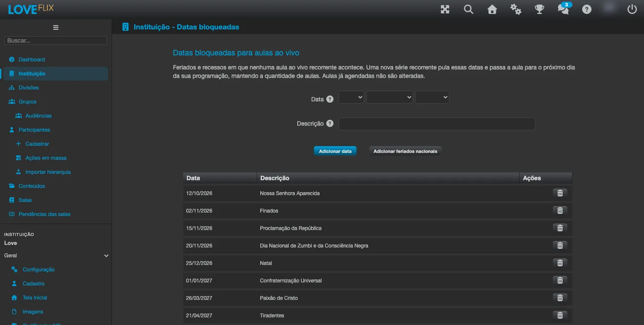Remove Confraternização Universal with trash icon
This screenshot has height=325, width=644.
[x=560, y=280]
